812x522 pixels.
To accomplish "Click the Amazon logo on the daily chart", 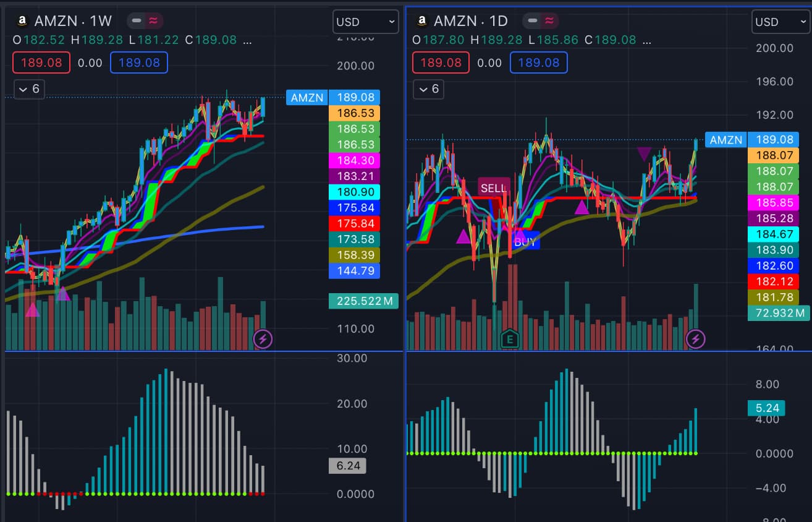I will pos(422,21).
